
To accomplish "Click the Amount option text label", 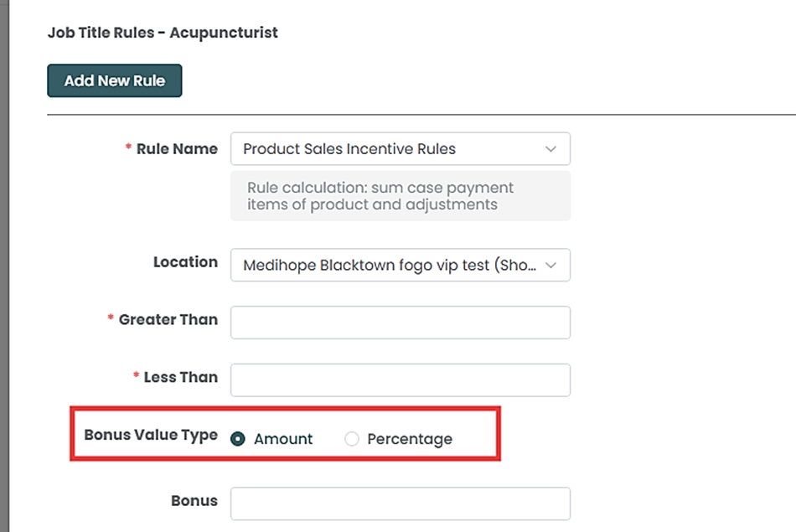I will click(283, 439).
